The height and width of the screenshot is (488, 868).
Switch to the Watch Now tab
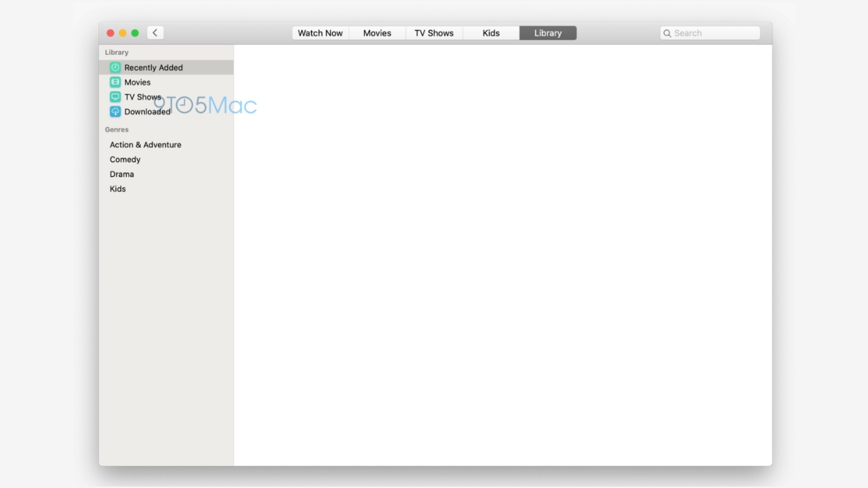pyautogui.click(x=320, y=33)
